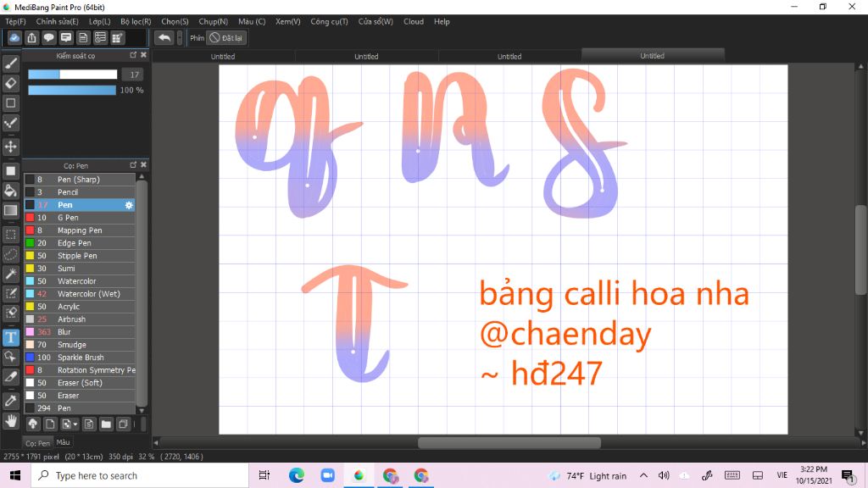
Task: Switch to the Màu tab at panel bottom
Action: (63, 442)
